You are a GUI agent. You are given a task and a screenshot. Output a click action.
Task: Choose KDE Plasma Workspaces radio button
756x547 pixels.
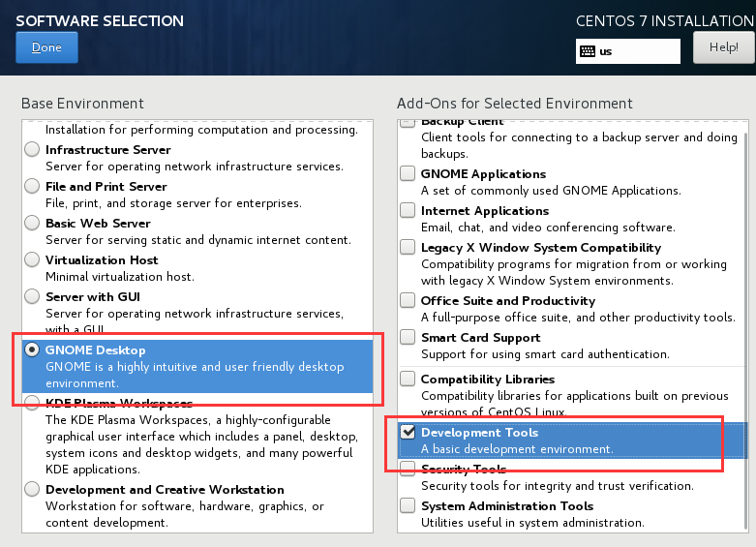click(32, 403)
